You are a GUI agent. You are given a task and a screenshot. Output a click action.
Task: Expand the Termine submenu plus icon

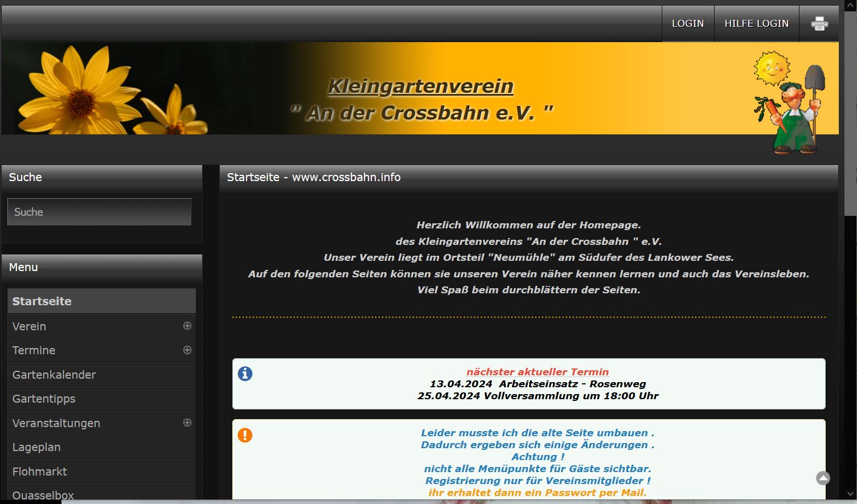[187, 350]
